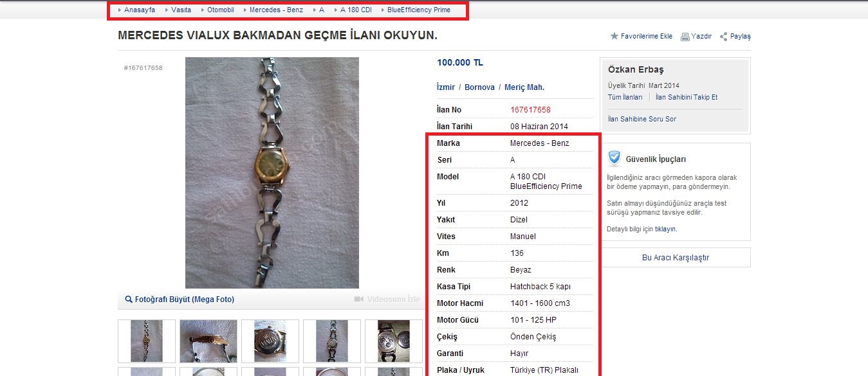The image size is (868, 376).
Task: Open the Anasayfa breadcrumb
Action: (140, 10)
